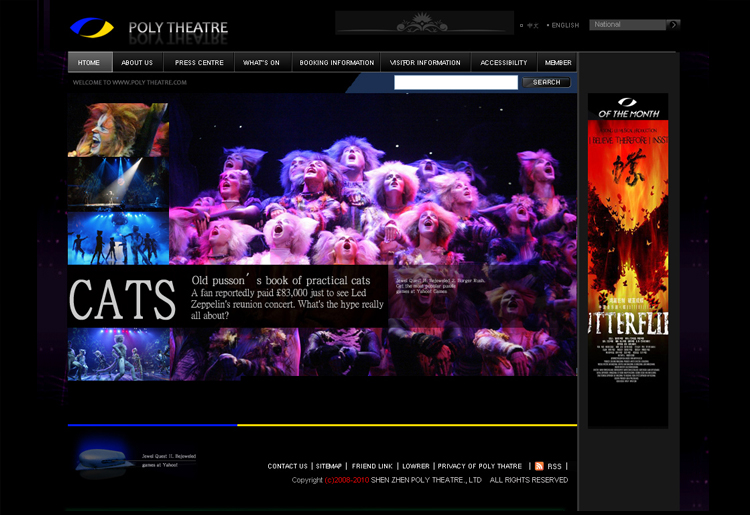This screenshot has height=515, width=750.
Task: Click the Poly Theatre eye logo
Action: coord(92,28)
